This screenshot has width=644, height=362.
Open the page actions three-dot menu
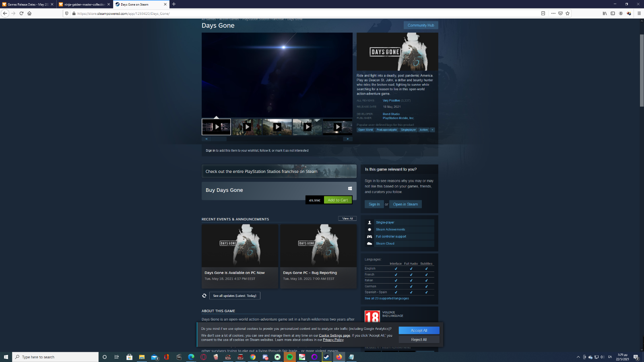tap(553, 13)
